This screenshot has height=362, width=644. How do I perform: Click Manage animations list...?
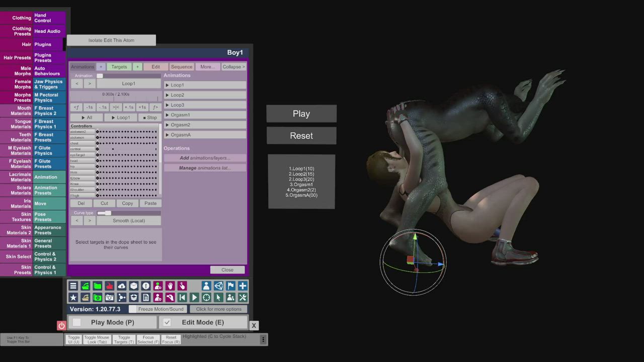point(205,168)
